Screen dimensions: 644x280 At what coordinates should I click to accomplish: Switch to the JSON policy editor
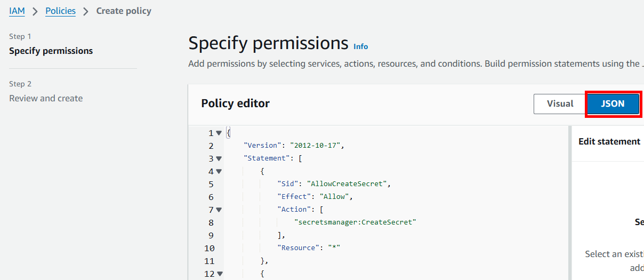(x=613, y=103)
